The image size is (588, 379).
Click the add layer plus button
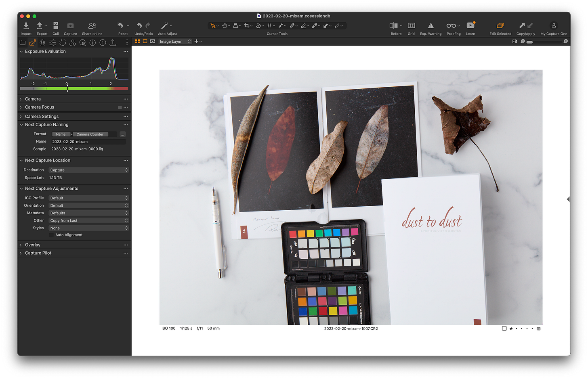pos(197,42)
